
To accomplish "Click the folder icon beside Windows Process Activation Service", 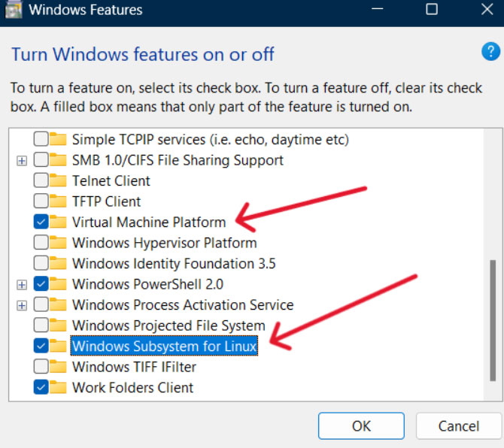I will click(58, 304).
